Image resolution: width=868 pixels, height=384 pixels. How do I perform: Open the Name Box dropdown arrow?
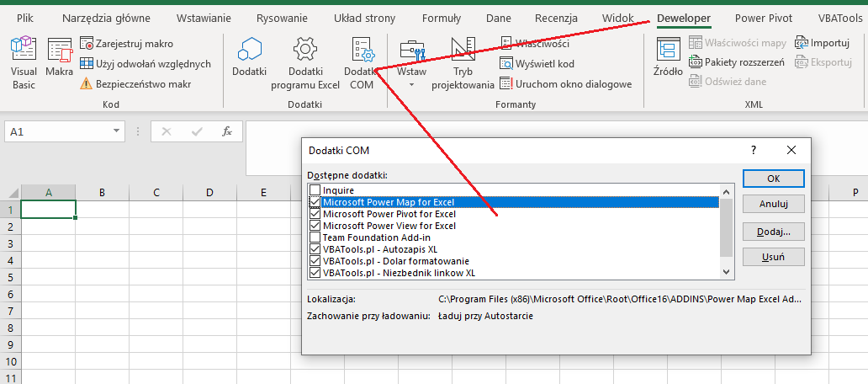click(x=116, y=131)
